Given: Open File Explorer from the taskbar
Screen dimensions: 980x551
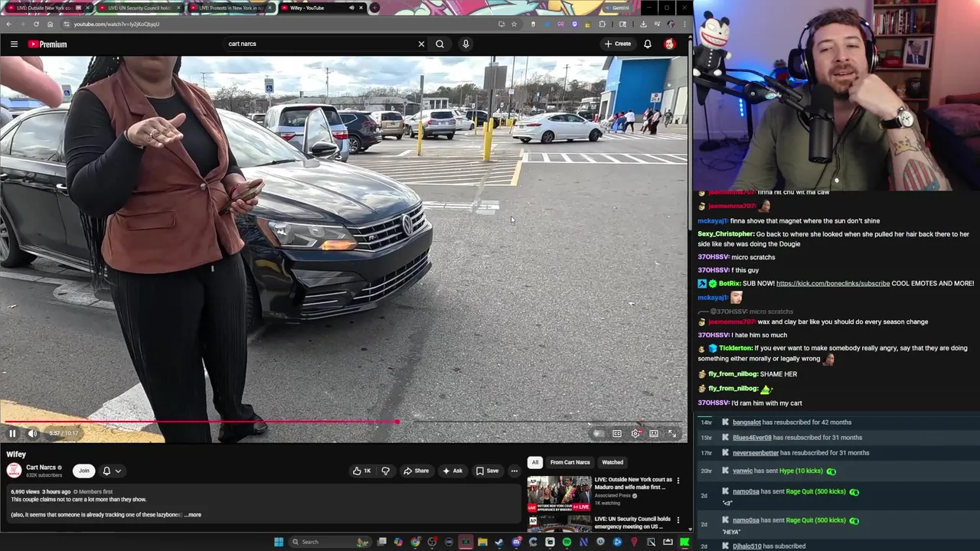Looking at the screenshot, I should click(x=482, y=542).
